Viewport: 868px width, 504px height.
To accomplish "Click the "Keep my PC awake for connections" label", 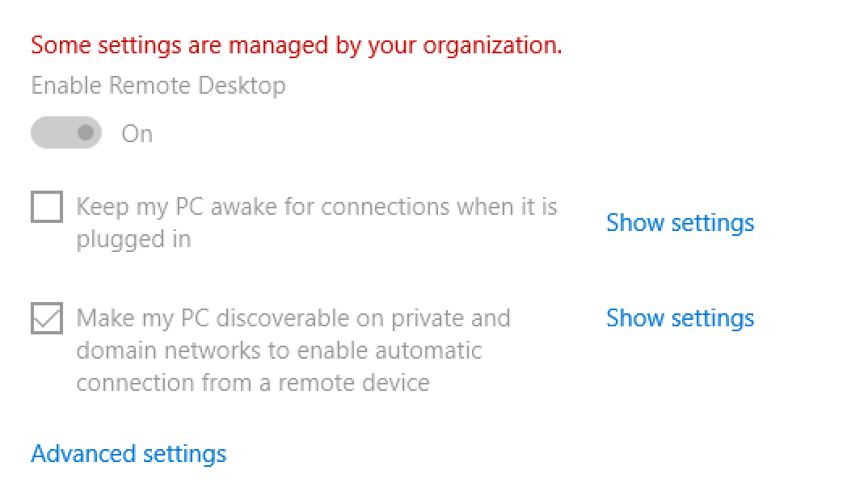I will 316,207.
